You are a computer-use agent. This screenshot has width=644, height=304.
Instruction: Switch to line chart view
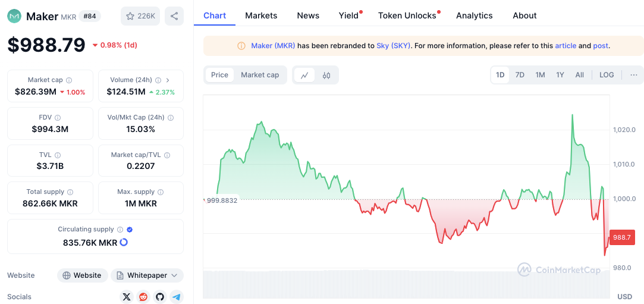(304, 75)
